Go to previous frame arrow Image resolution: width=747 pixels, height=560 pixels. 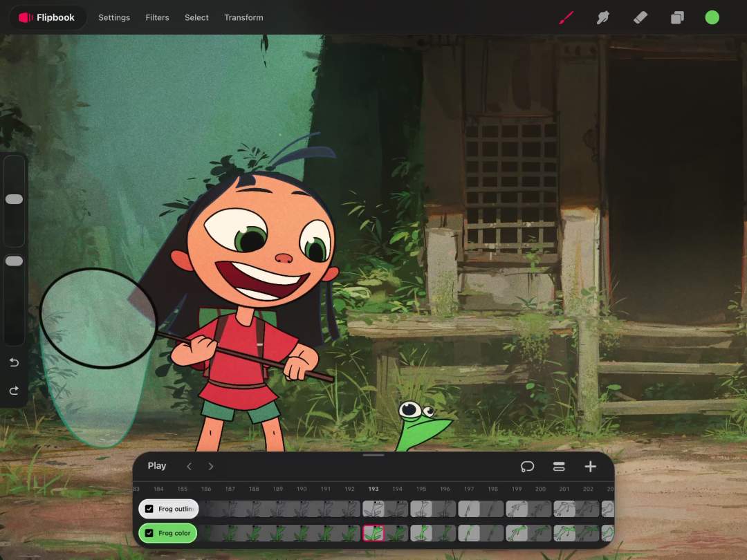pyautogui.click(x=189, y=466)
